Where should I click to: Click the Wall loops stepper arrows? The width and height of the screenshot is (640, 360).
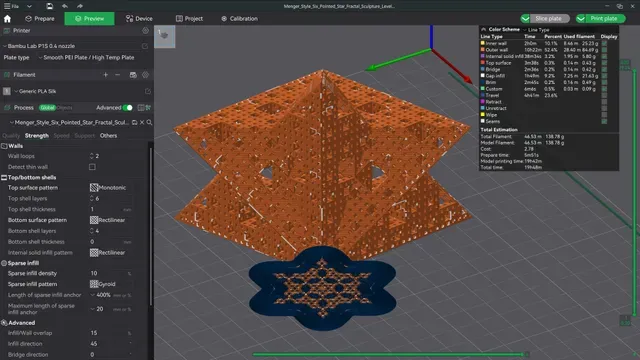click(x=91, y=156)
